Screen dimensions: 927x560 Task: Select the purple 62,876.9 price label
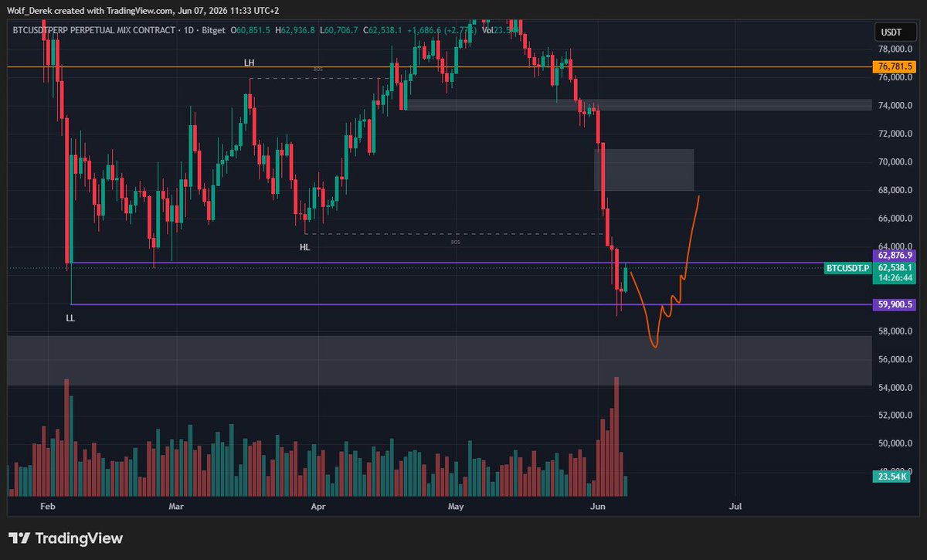pos(895,254)
